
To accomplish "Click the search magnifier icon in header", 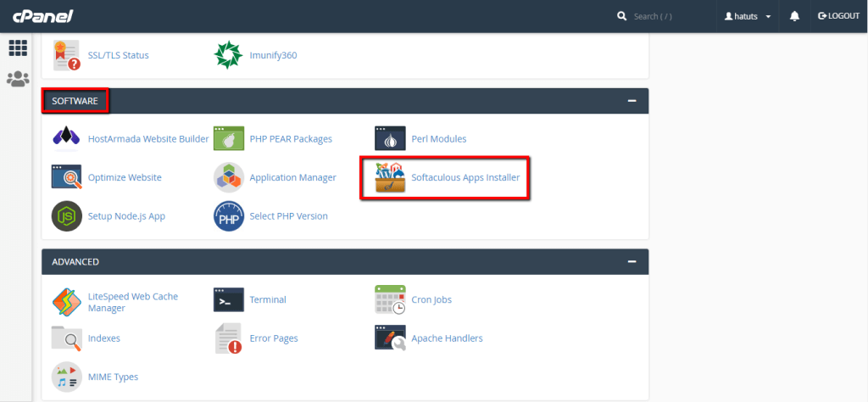I will pos(621,16).
